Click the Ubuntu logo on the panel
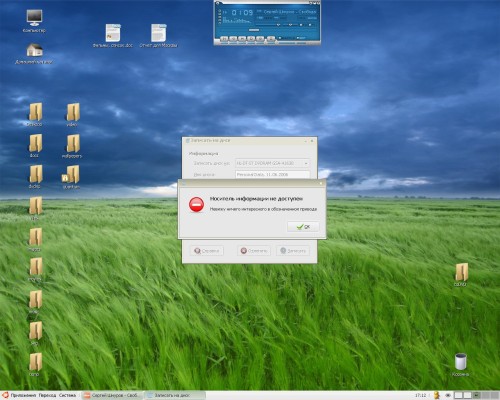The height and width of the screenshot is (400, 500). pos(5,395)
